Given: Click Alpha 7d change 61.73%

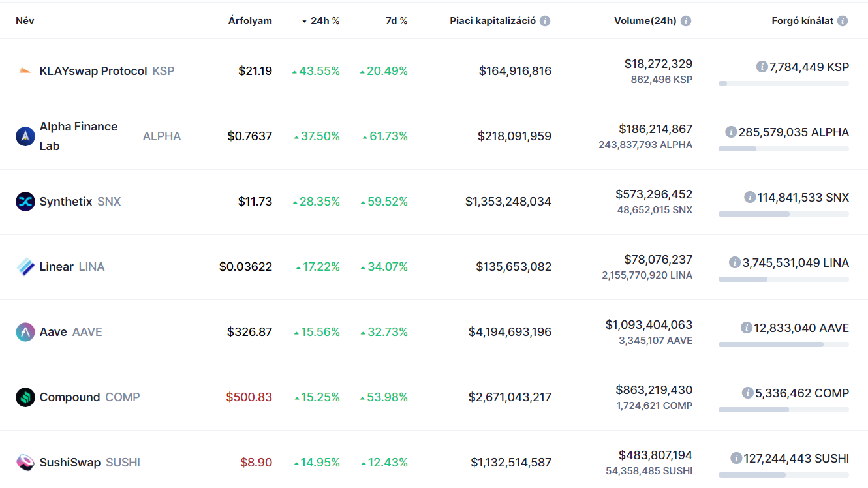Looking at the screenshot, I should [x=385, y=136].
